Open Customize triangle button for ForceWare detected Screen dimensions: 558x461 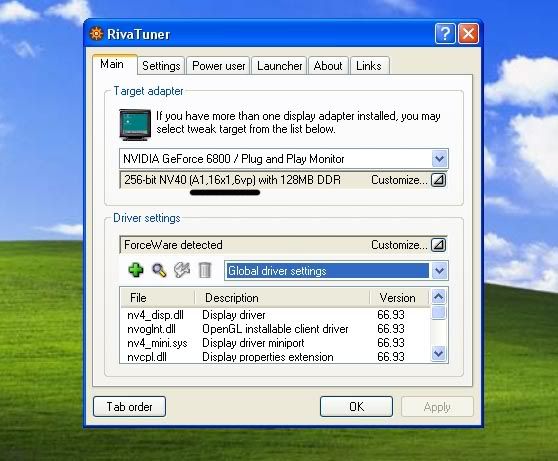coord(438,245)
